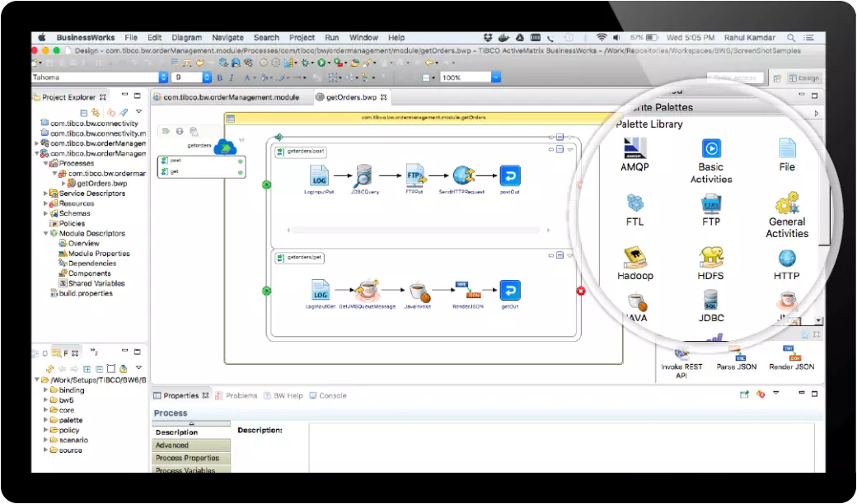Toggle Italic text formatting
Screen dimensions: 857x504
click(x=232, y=77)
